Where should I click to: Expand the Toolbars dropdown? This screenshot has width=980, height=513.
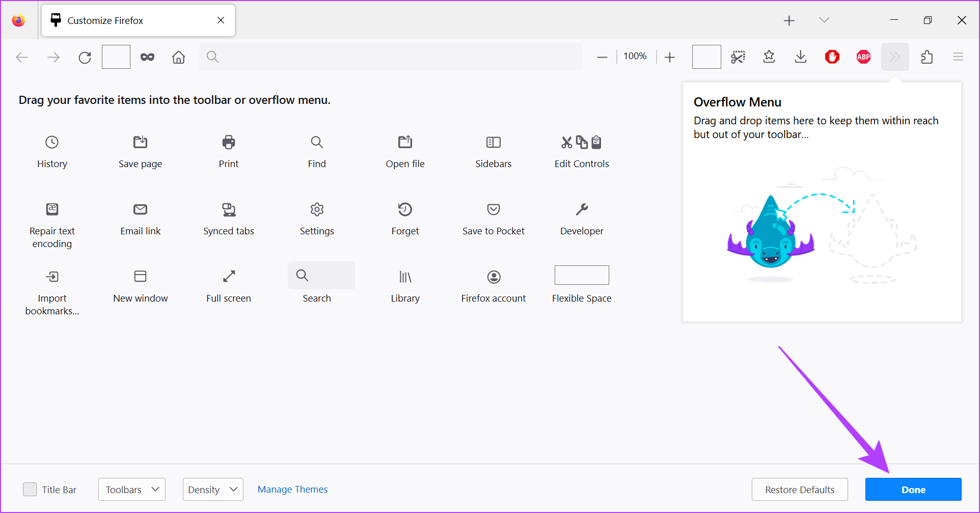[132, 490]
